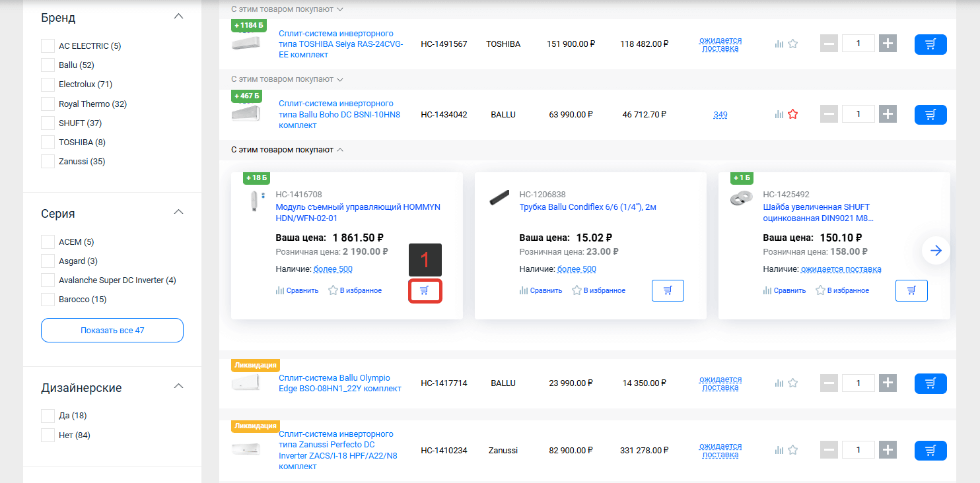Compare icon in Zanussi Perfecto row
980x483 pixels.
(x=779, y=451)
